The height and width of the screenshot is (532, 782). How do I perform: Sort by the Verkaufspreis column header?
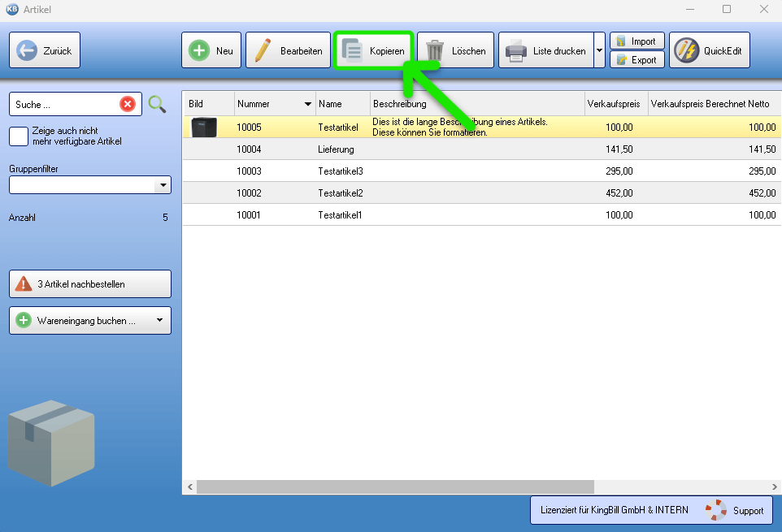613,104
